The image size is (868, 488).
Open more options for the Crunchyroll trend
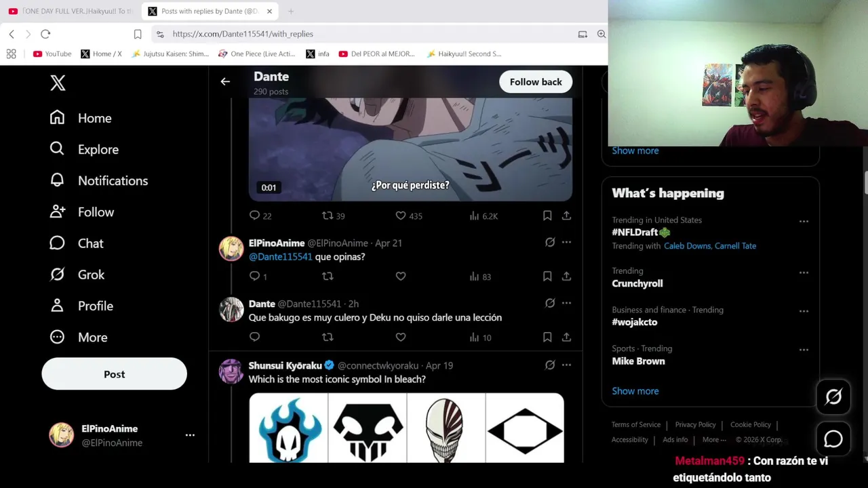tap(804, 272)
